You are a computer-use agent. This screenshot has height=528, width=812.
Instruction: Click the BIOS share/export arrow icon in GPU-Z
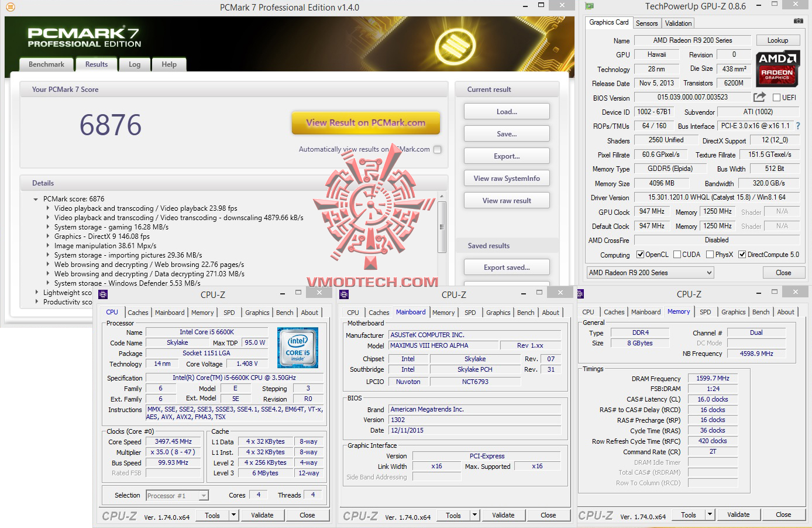pos(759,97)
